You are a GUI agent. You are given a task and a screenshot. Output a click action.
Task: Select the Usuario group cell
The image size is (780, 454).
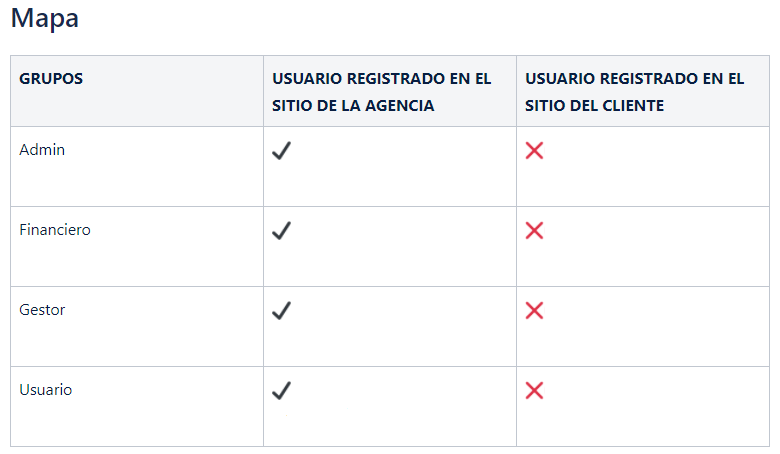(137, 407)
